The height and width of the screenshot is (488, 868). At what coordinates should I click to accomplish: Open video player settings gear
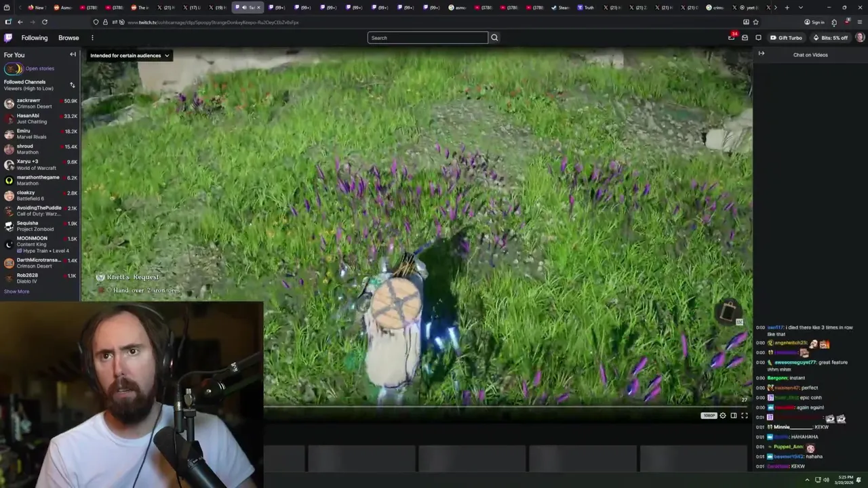pyautogui.click(x=723, y=415)
